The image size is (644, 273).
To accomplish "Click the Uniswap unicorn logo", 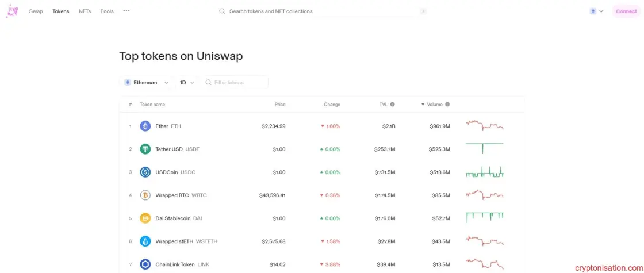I will (12, 11).
